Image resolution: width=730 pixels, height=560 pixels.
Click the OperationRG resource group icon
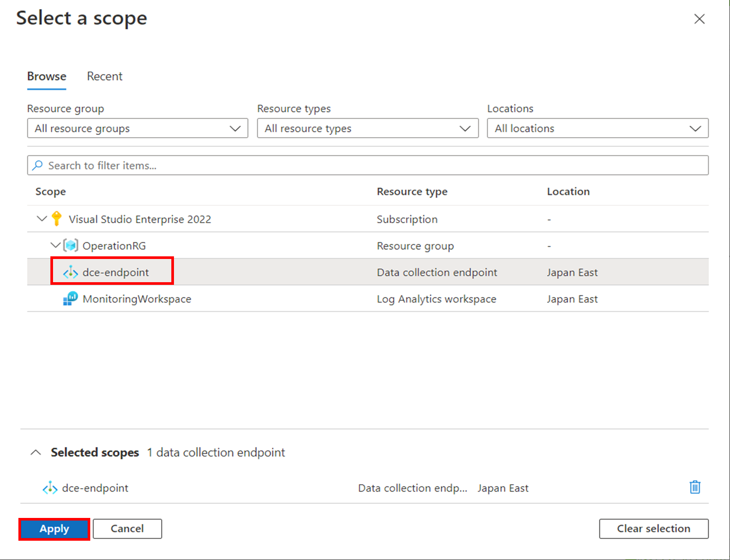tap(71, 245)
